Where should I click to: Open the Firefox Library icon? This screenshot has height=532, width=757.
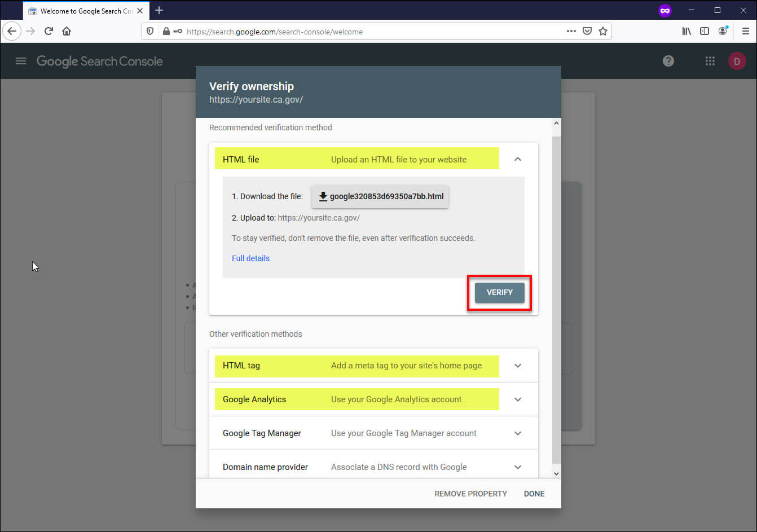point(686,32)
